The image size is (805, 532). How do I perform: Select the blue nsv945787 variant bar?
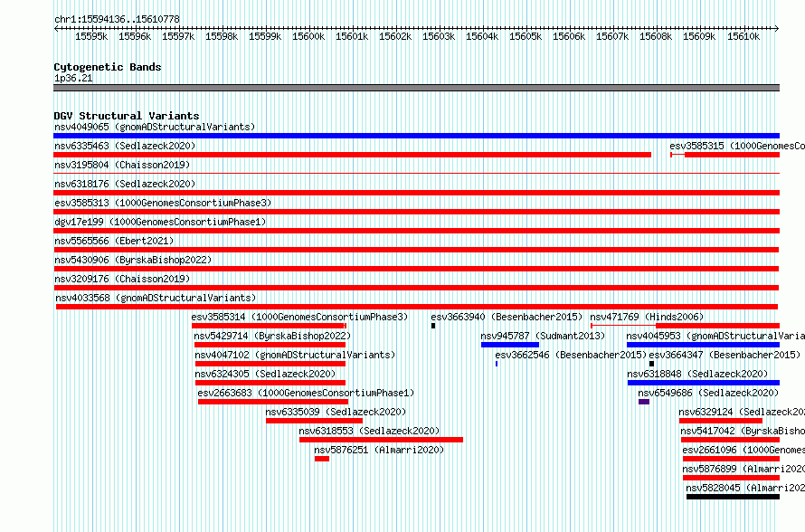click(510, 345)
